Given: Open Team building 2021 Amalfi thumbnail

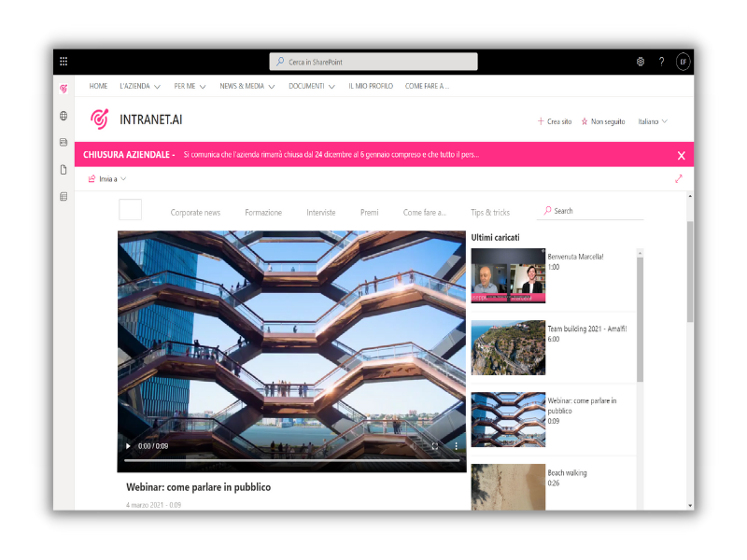Looking at the screenshot, I should click(508, 347).
